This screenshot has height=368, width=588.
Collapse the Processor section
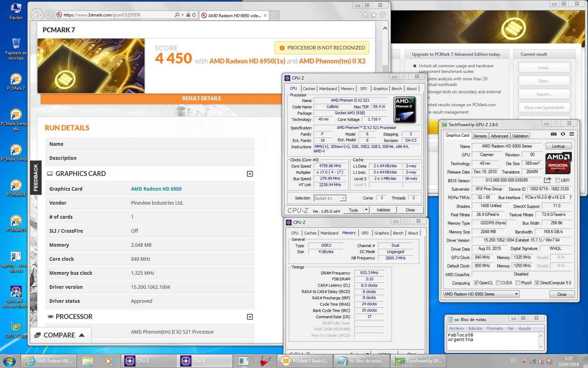(250, 317)
